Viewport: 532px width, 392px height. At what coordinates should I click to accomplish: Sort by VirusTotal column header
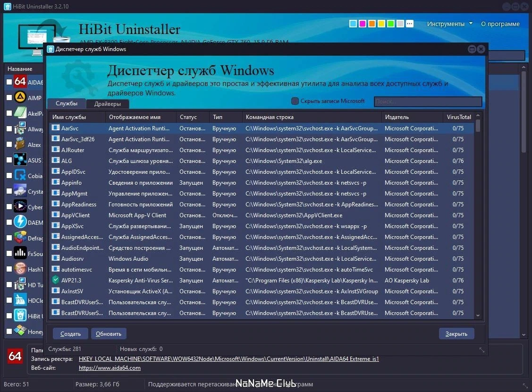point(459,117)
